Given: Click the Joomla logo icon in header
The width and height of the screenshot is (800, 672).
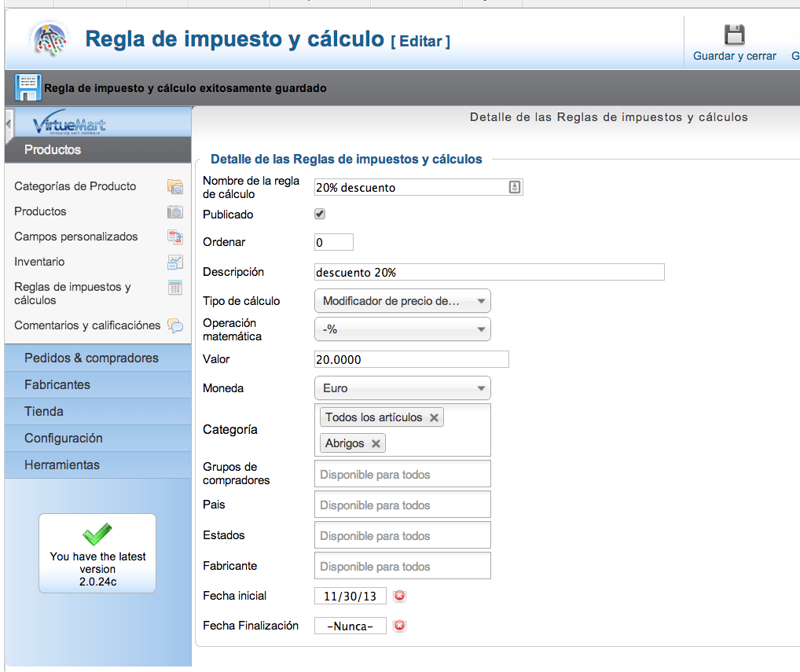Looking at the screenshot, I should tap(49, 39).
